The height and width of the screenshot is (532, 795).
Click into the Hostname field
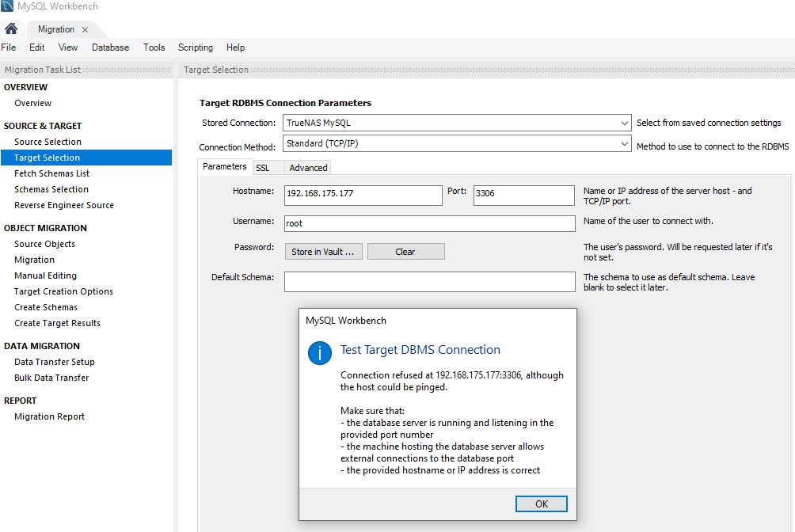(x=363, y=195)
